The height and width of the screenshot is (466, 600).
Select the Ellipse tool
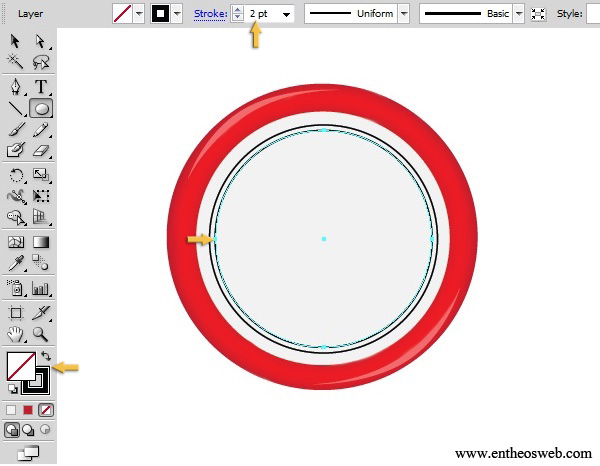click(x=41, y=109)
